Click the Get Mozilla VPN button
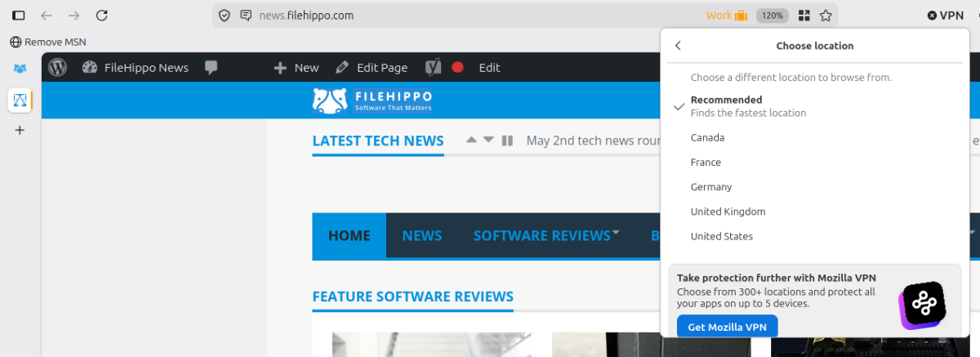The image size is (980, 357). [x=727, y=327]
